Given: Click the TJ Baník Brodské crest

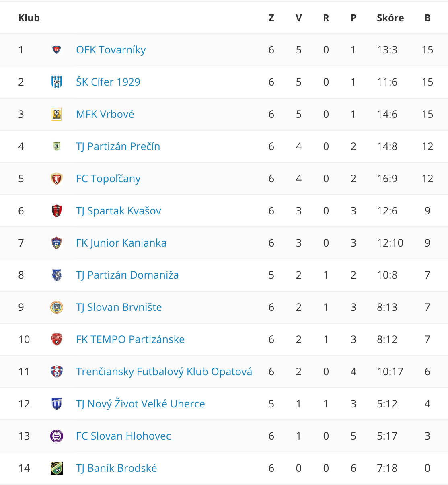Looking at the screenshot, I should coord(57,468).
